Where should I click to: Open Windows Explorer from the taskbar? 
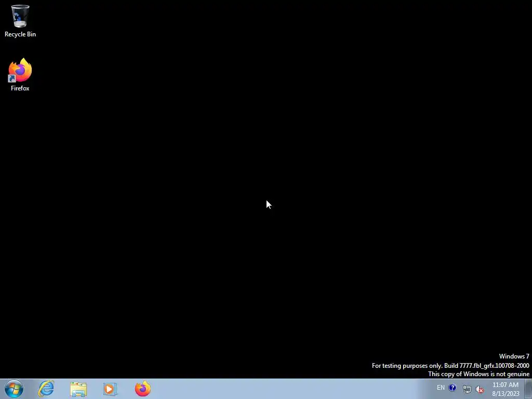(78, 389)
